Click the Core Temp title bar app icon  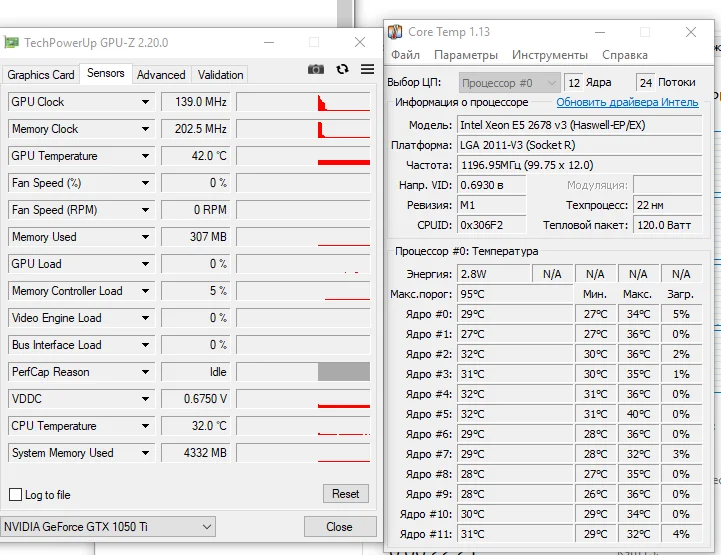[x=395, y=32]
